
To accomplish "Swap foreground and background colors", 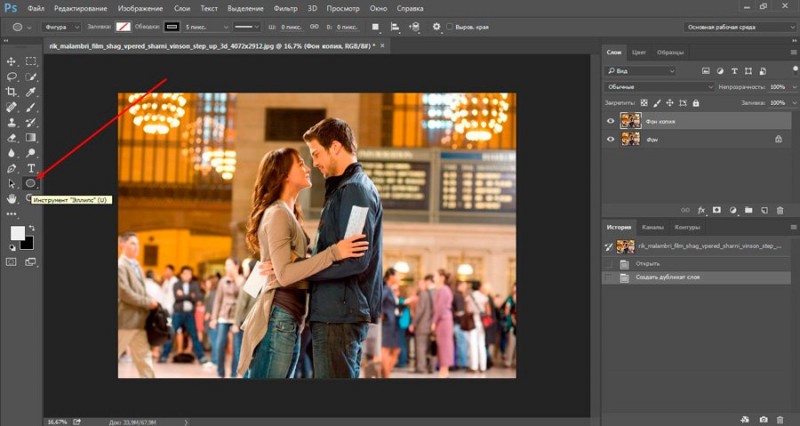I will click(32, 228).
